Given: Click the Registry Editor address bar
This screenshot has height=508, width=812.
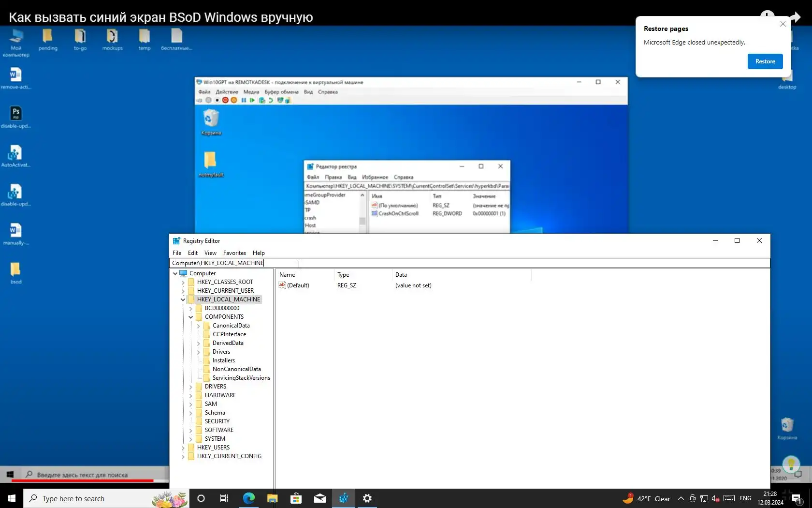Looking at the screenshot, I should pos(470,263).
